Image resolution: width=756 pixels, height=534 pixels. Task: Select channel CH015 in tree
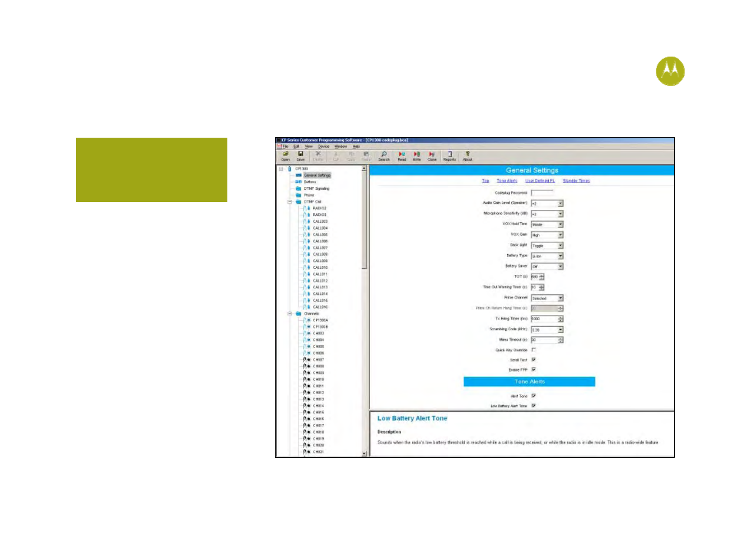[x=318, y=412]
